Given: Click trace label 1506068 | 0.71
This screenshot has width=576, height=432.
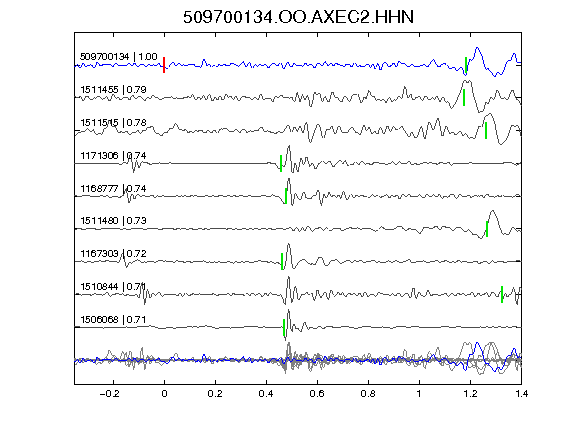Looking at the screenshot, I should click(x=114, y=320).
